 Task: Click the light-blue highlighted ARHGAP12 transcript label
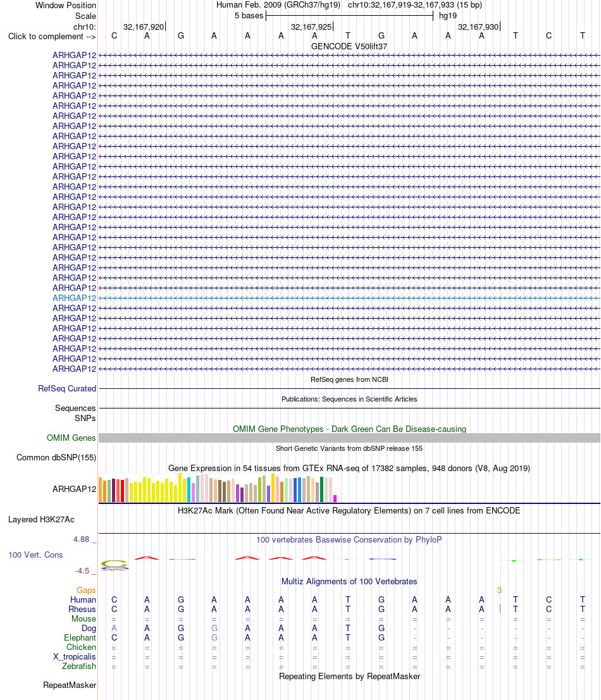(74, 298)
